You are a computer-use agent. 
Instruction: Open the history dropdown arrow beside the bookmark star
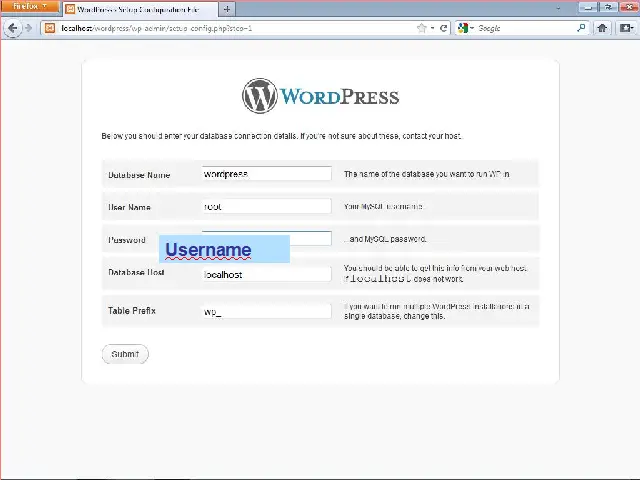[x=432, y=28]
